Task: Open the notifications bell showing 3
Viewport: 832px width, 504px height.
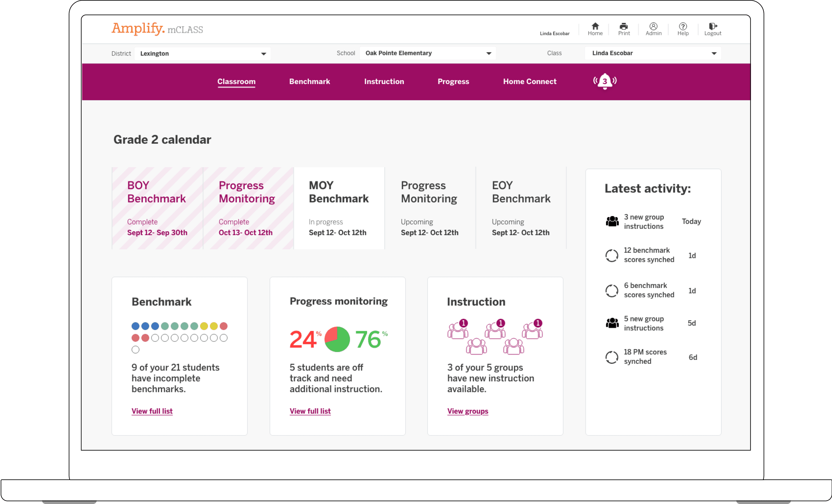Action: coord(605,81)
